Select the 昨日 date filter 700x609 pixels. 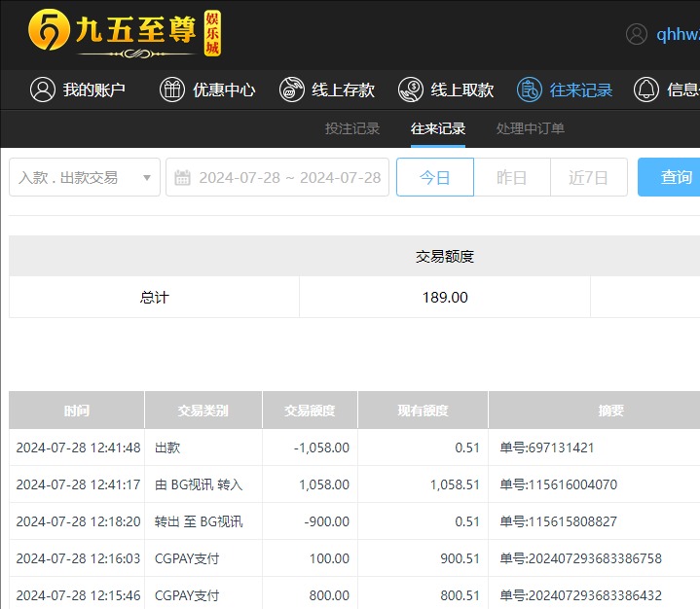pos(511,177)
